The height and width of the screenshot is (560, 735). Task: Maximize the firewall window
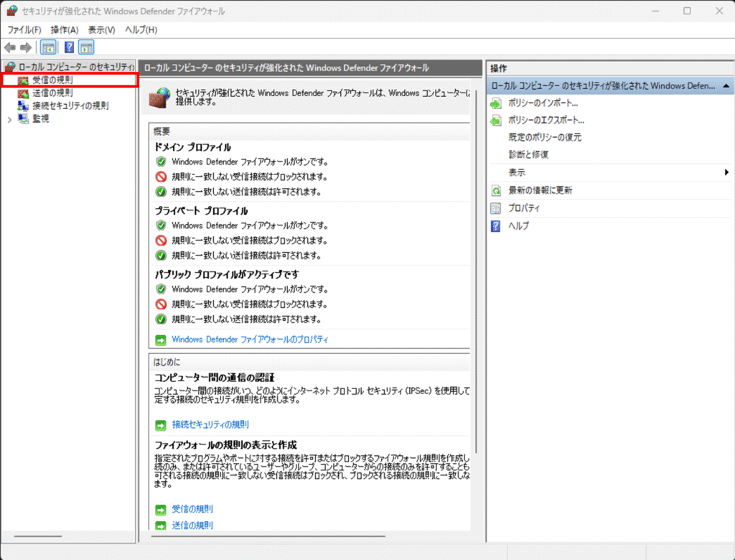(687, 11)
